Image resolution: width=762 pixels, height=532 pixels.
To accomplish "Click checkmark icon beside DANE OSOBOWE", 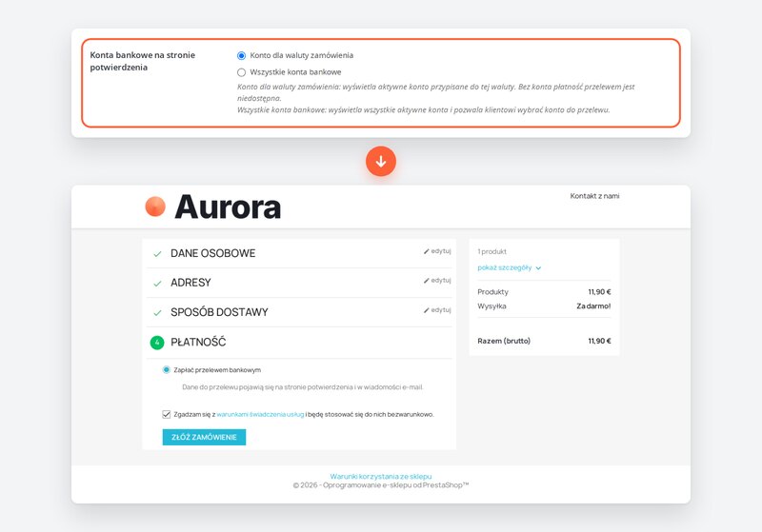I will coord(157,254).
